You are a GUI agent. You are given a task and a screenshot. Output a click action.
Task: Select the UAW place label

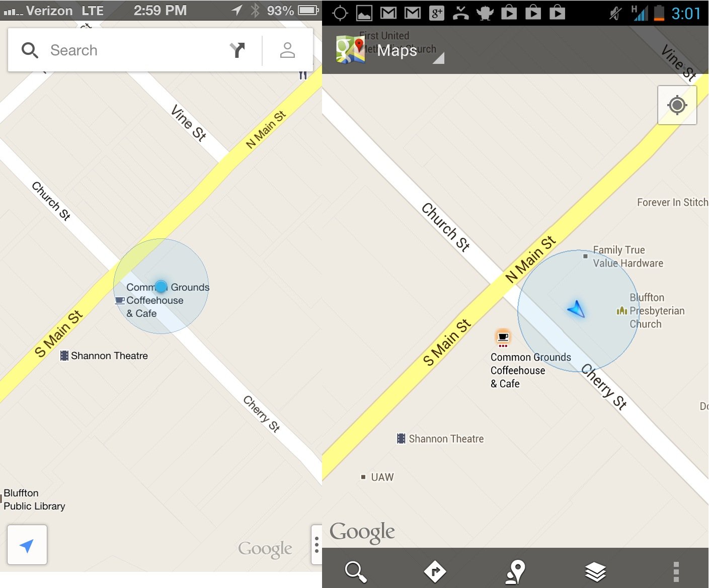click(382, 477)
